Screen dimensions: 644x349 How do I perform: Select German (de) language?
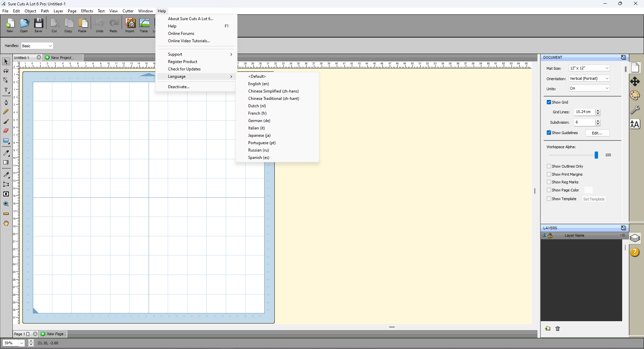pyautogui.click(x=277, y=121)
